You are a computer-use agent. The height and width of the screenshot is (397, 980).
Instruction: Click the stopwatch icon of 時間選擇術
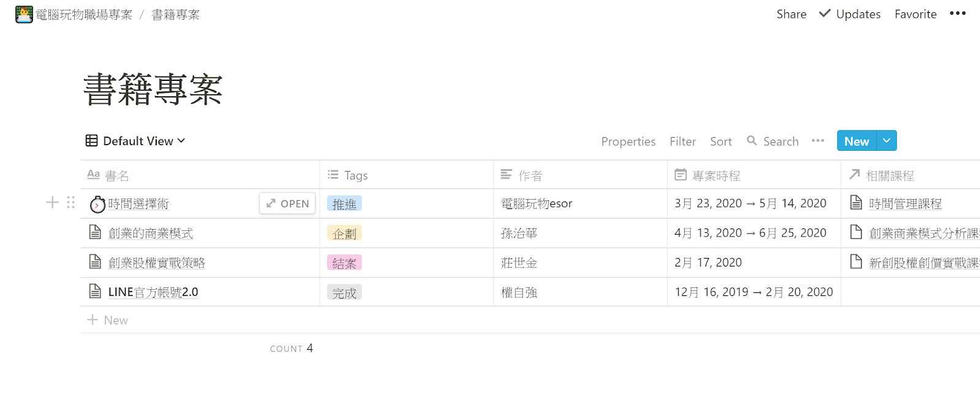point(97,204)
